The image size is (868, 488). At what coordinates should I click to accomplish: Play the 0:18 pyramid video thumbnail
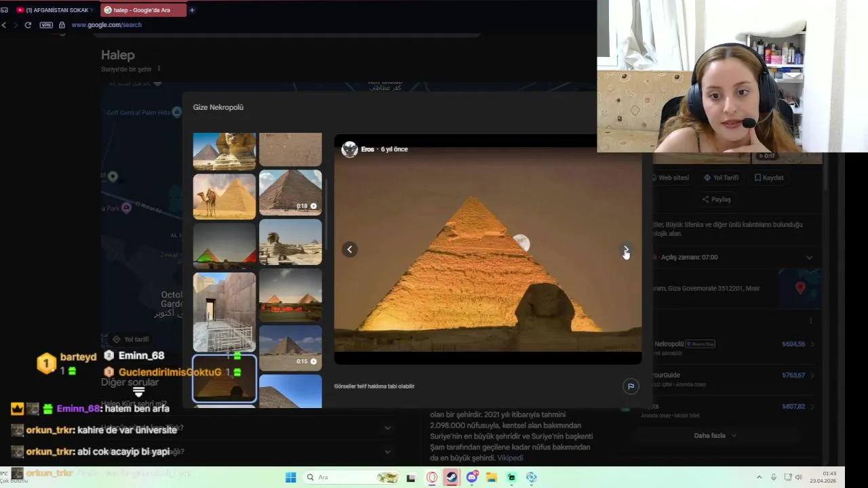click(x=290, y=192)
